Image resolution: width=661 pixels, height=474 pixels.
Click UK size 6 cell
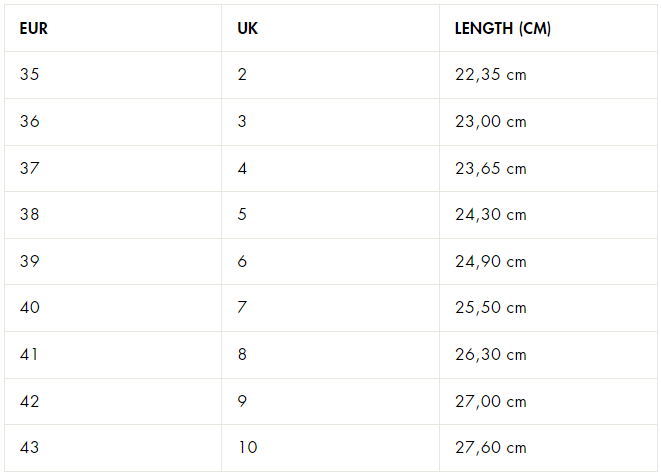click(242, 261)
